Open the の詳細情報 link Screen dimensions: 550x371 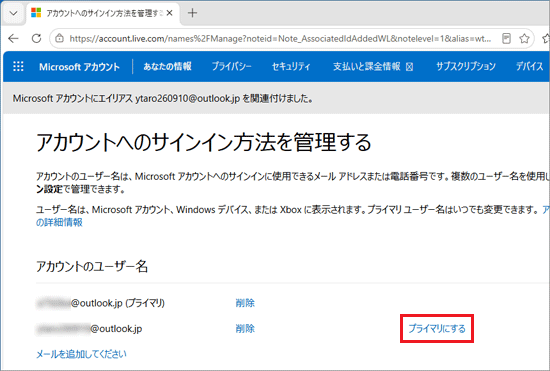click(59, 222)
